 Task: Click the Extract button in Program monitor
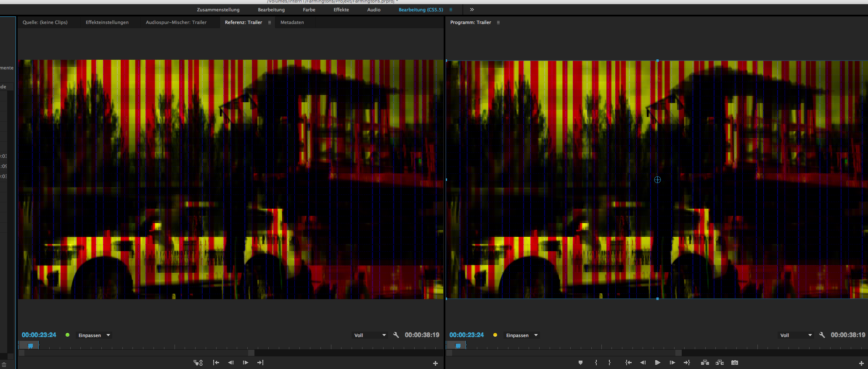(x=720, y=362)
